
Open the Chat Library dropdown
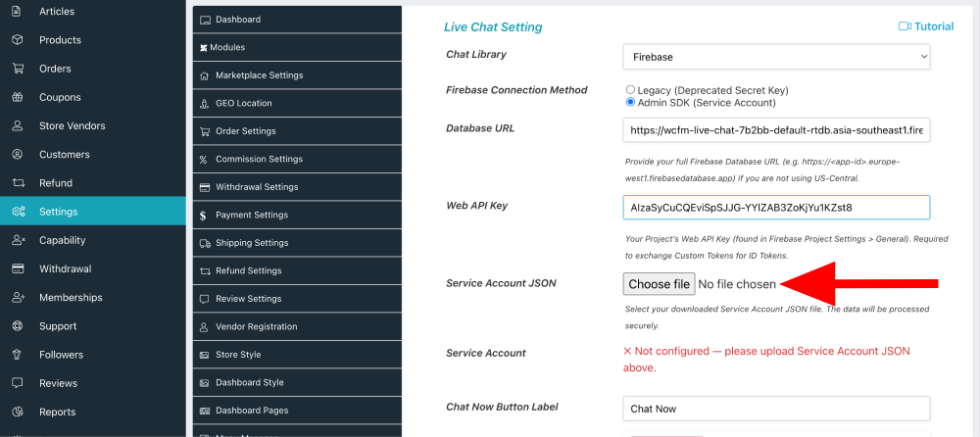776,57
